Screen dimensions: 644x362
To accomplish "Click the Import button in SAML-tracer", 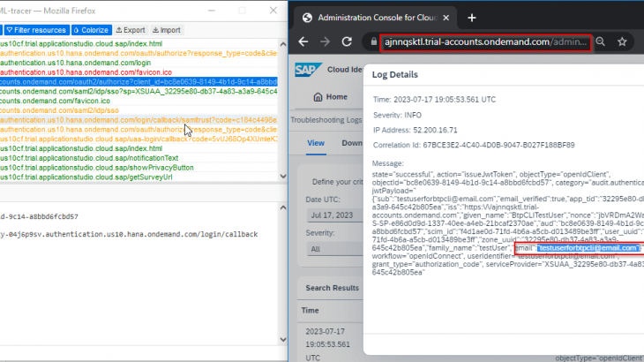I will (x=167, y=30).
